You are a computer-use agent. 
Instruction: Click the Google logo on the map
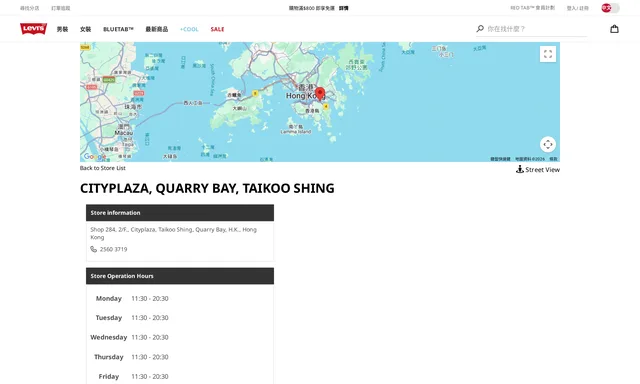tap(95, 156)
